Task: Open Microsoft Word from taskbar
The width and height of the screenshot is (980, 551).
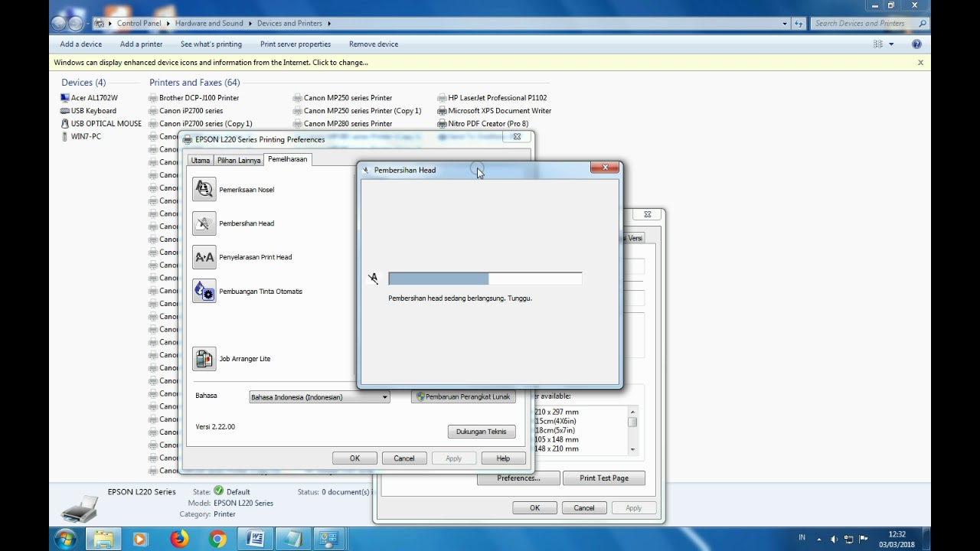Action: pos(255,539)
